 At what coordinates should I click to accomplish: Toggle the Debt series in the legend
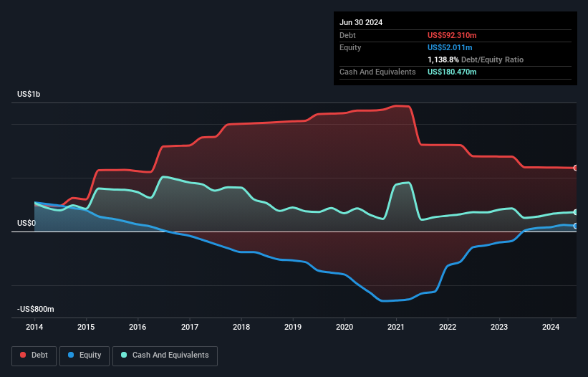(33, 355)
